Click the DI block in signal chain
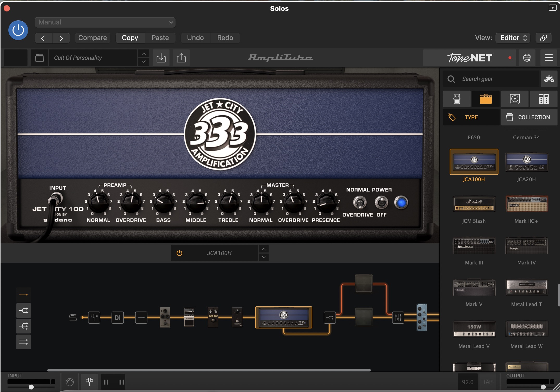This screenshot has height=392, width=560. pyautogui.click(x=118, y=318)
